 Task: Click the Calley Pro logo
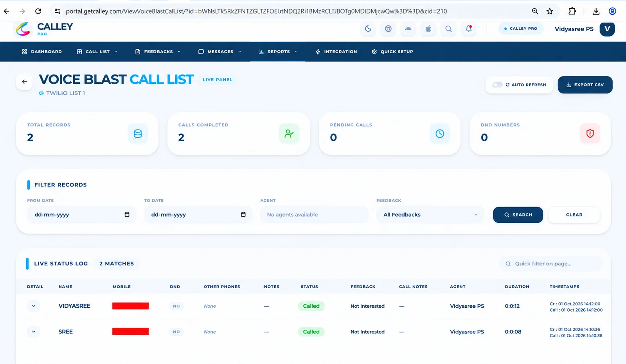(44, 29)
